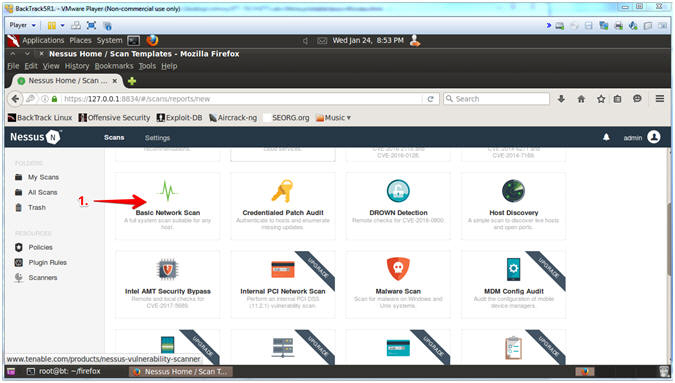Screen dimensions: 675x383
Task: Switch to the Scans tab
Action: 114,138
